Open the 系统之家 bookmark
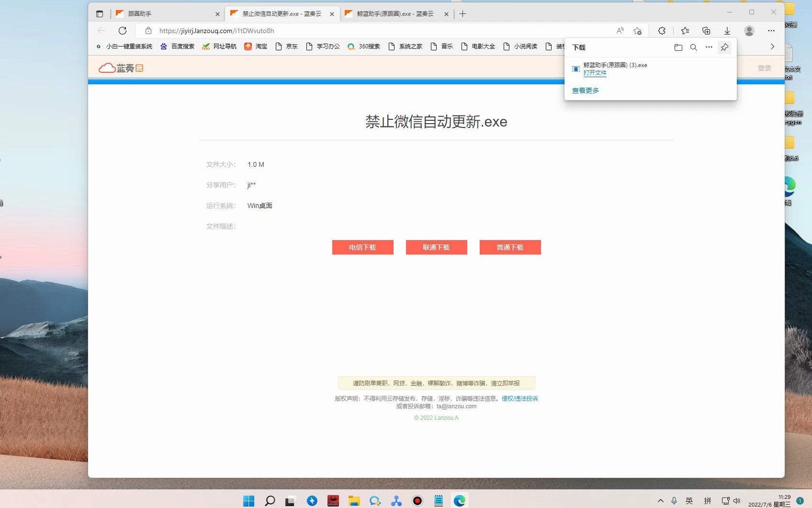 (406, 46)
